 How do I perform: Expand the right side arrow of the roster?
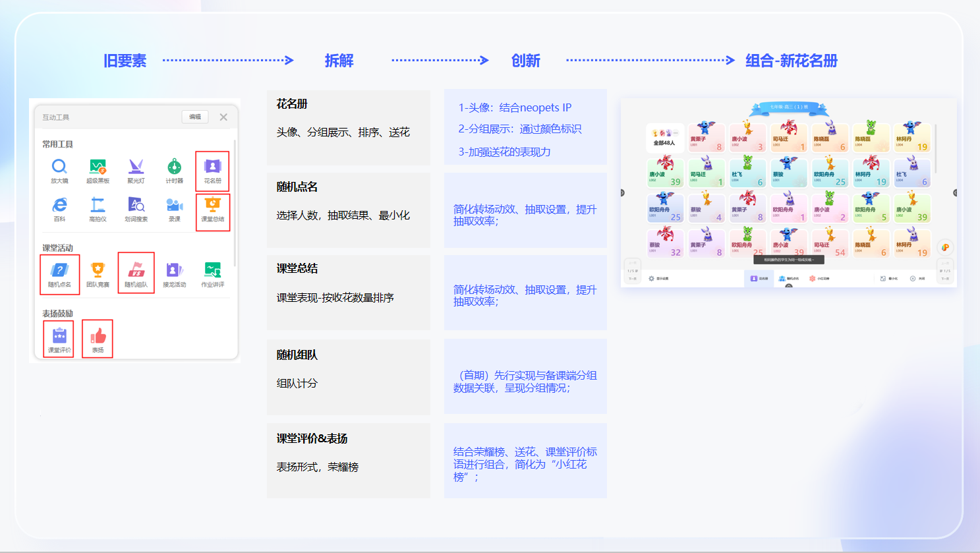click(955, 193)
